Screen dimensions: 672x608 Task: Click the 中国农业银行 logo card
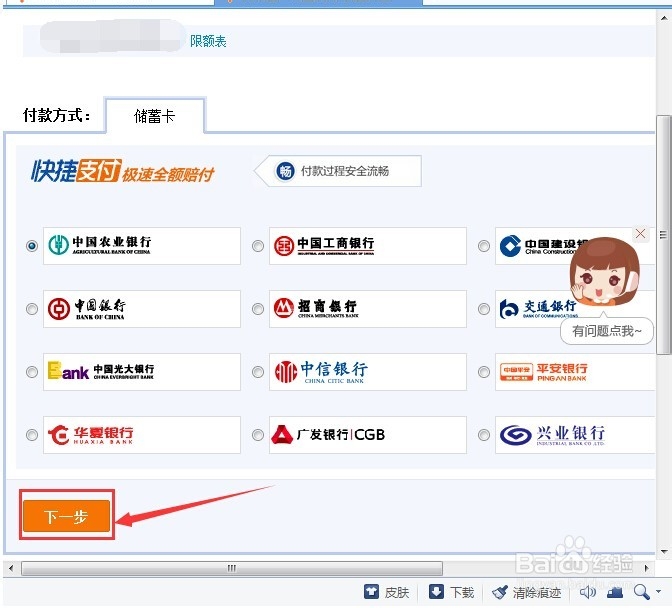click(x=142, y=246)
